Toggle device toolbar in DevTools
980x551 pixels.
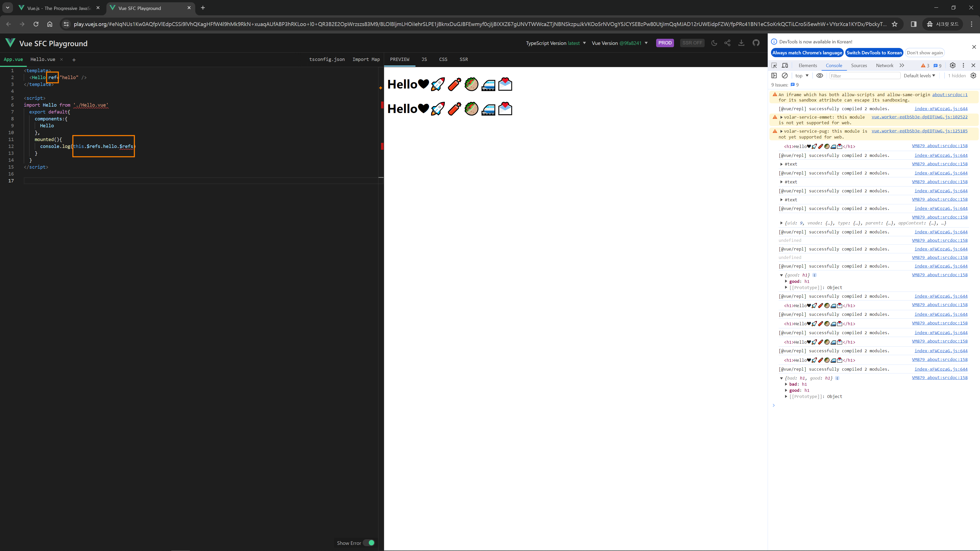click(x=785, y=65)
